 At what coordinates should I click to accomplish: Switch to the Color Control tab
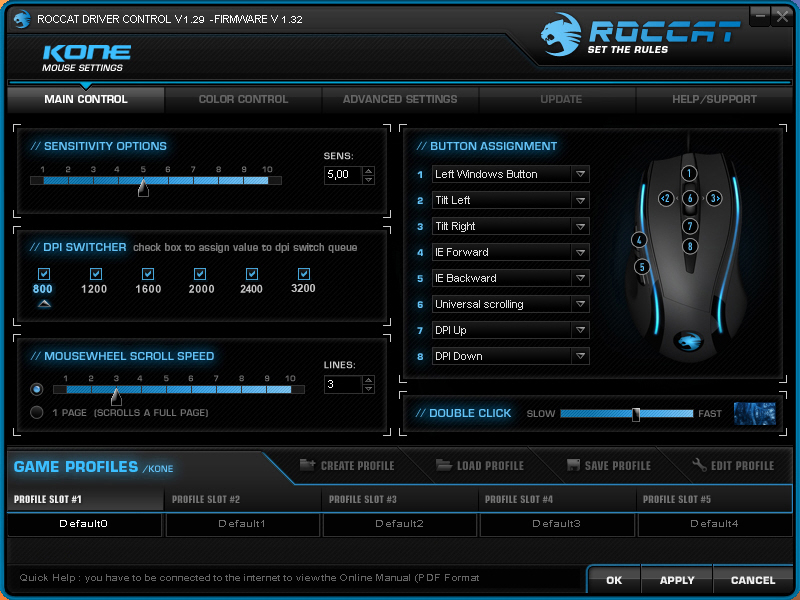243,99
